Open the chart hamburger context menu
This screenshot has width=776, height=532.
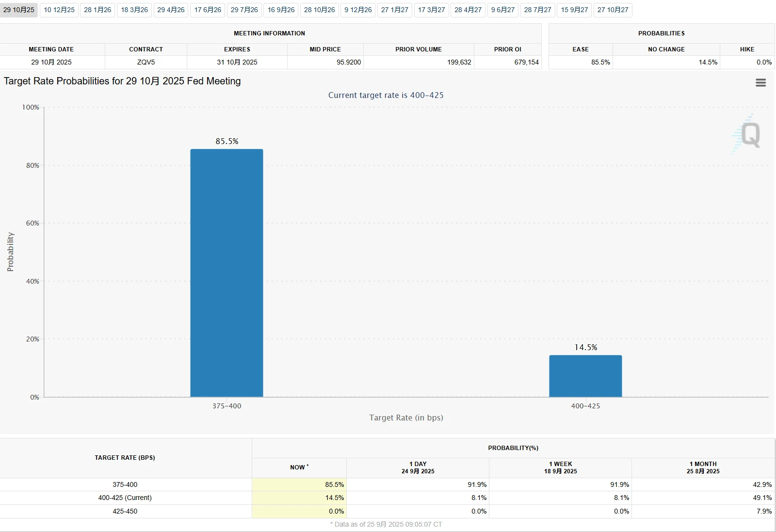(760, 83)
